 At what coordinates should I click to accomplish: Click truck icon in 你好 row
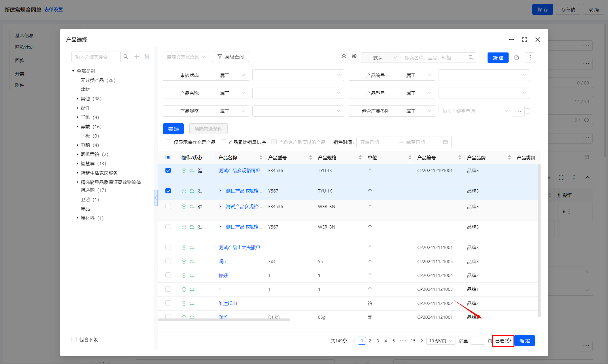[192, 276]
